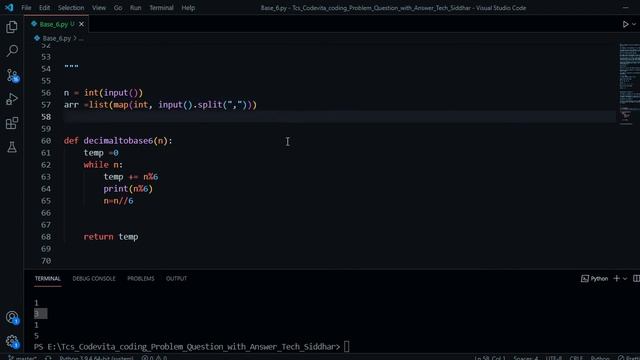Click the breadcrumb ellipsis symbol

[81, 38]
